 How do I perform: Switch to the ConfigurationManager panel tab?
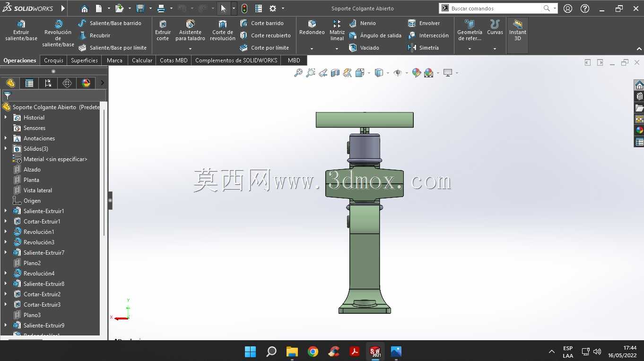pyautogui.click(x=48, y=83)
